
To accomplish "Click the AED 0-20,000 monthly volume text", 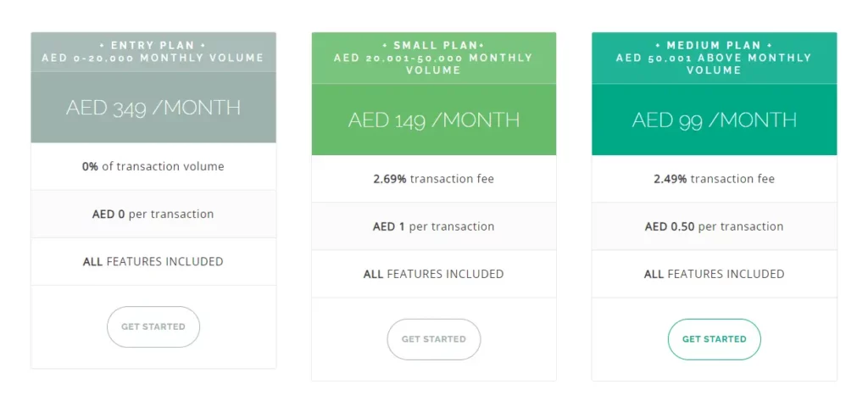I will pyautogui.click(x=153, y=58).
